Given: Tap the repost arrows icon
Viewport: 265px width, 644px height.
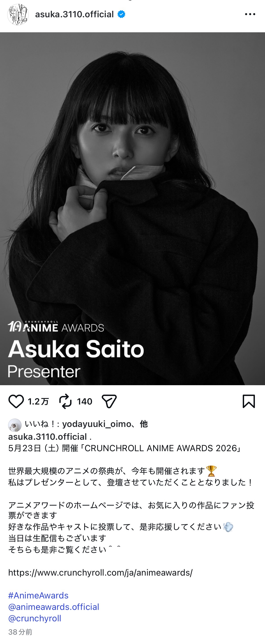Looking at the screenshot, I should (65, 402).
